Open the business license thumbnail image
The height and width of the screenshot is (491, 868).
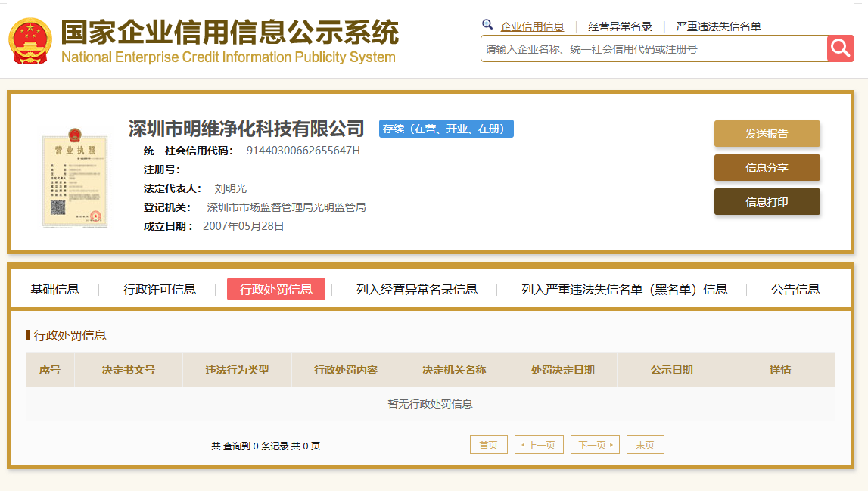[x=75, y=178]
